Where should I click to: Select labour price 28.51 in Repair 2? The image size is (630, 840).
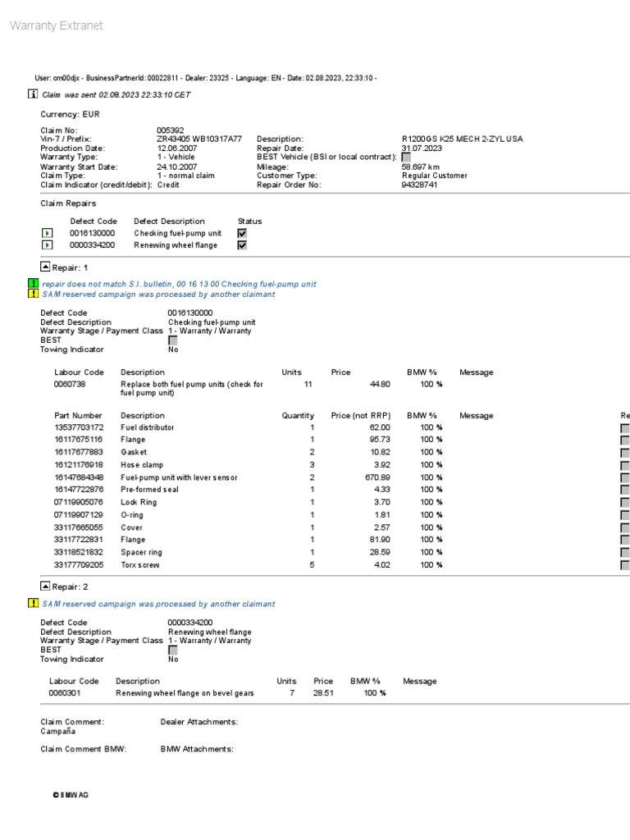pos(323,692)
